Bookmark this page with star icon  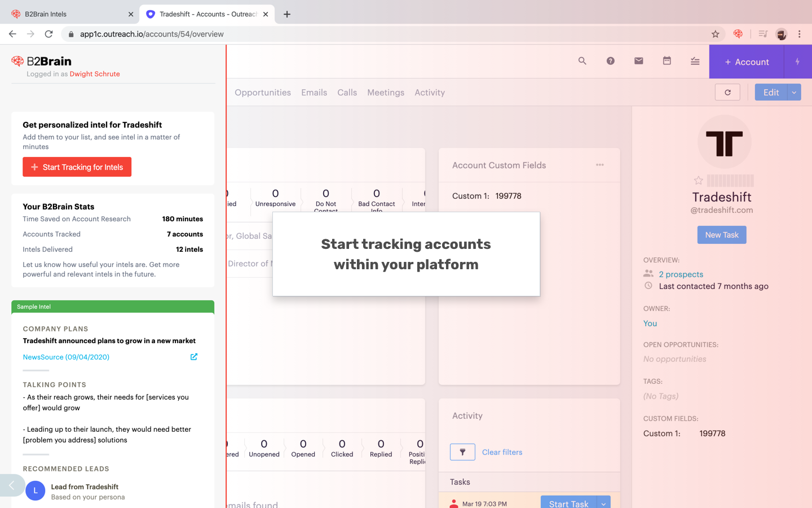coord(716,34)
